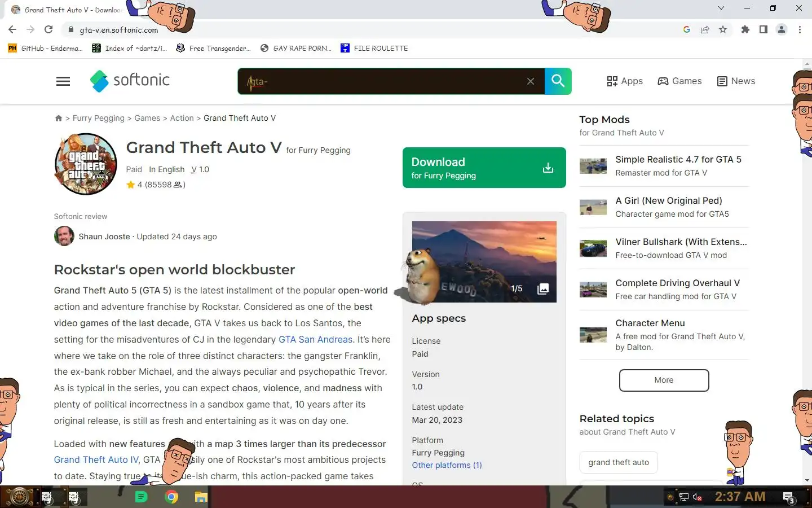Reload the page with refresh icon

click(48, 29)
